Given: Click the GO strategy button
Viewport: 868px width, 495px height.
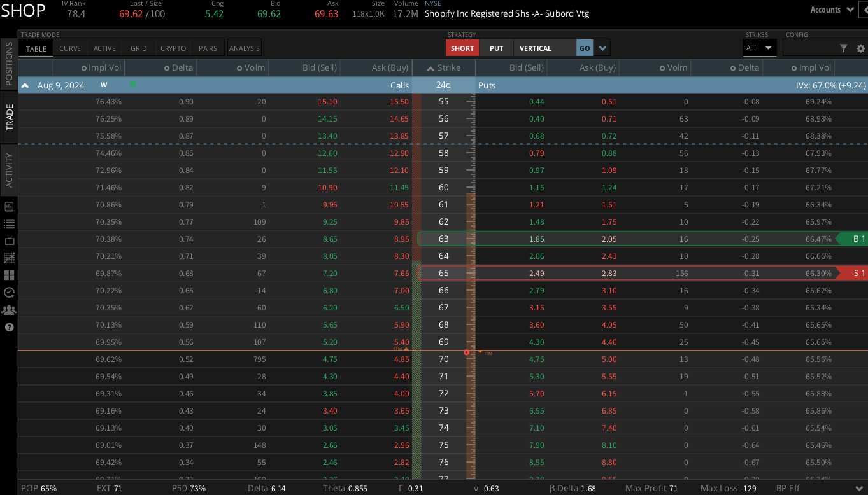Looking at the screenshot, I should pyautogui.click(x=585, y=48).
